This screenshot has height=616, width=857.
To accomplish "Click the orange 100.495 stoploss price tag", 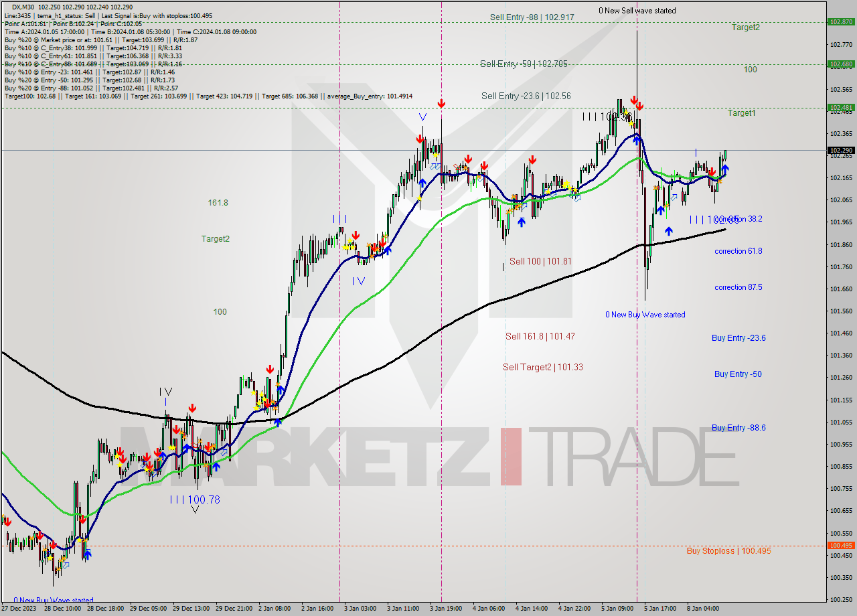I will pos(841,546).
